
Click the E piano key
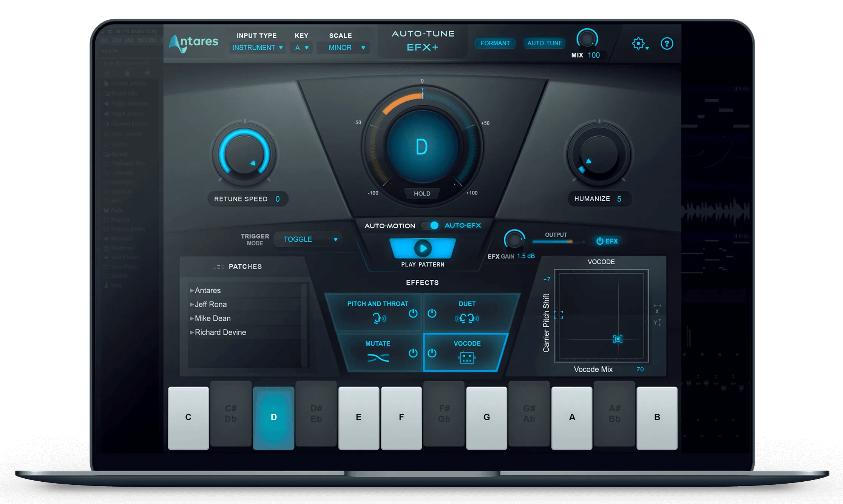359,418
